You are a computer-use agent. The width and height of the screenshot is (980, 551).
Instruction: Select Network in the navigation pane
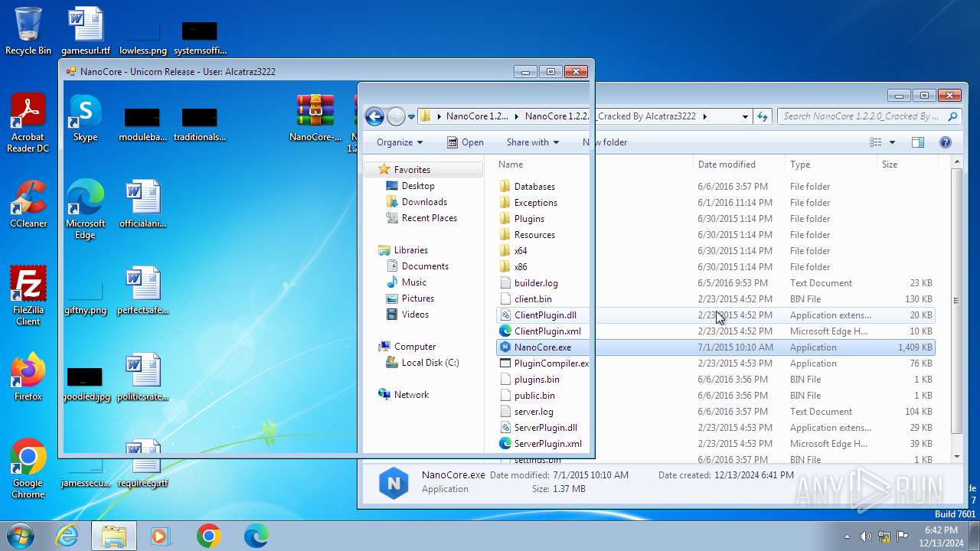click(411, 395)
